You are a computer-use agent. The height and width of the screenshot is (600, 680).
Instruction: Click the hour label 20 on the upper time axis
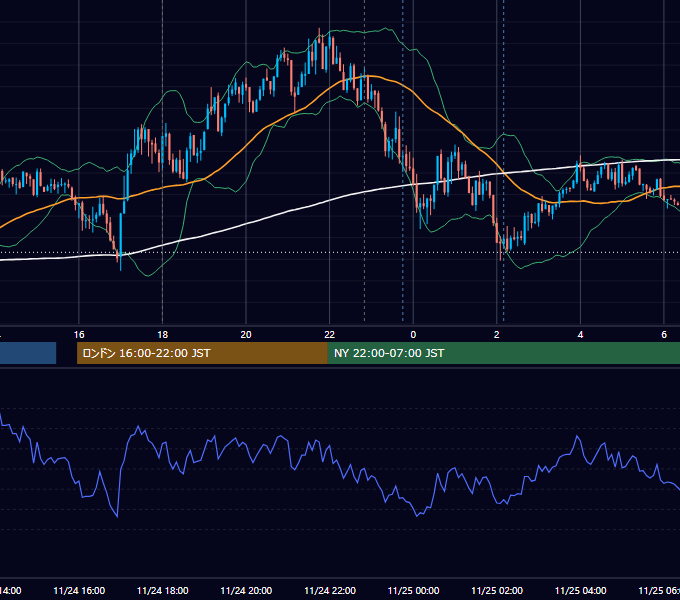coord(246,335)
